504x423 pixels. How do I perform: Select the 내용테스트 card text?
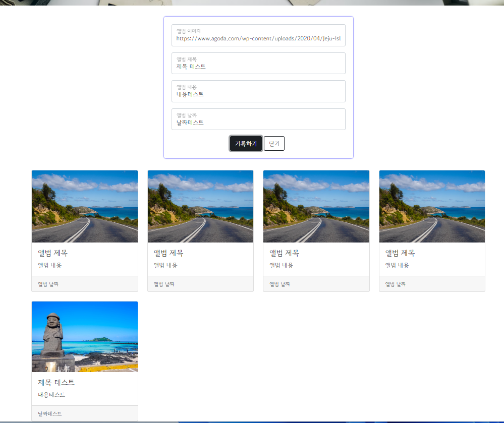[x=51, y=395]
